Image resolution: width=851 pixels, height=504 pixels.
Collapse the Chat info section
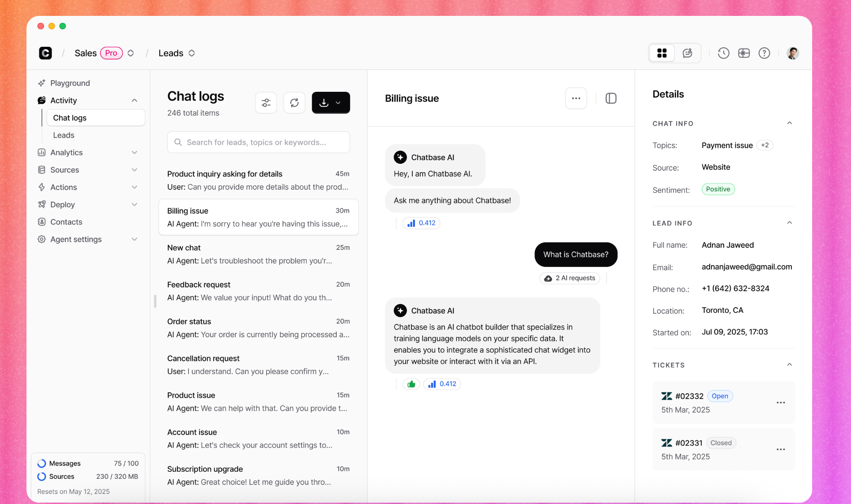[790, 123]
